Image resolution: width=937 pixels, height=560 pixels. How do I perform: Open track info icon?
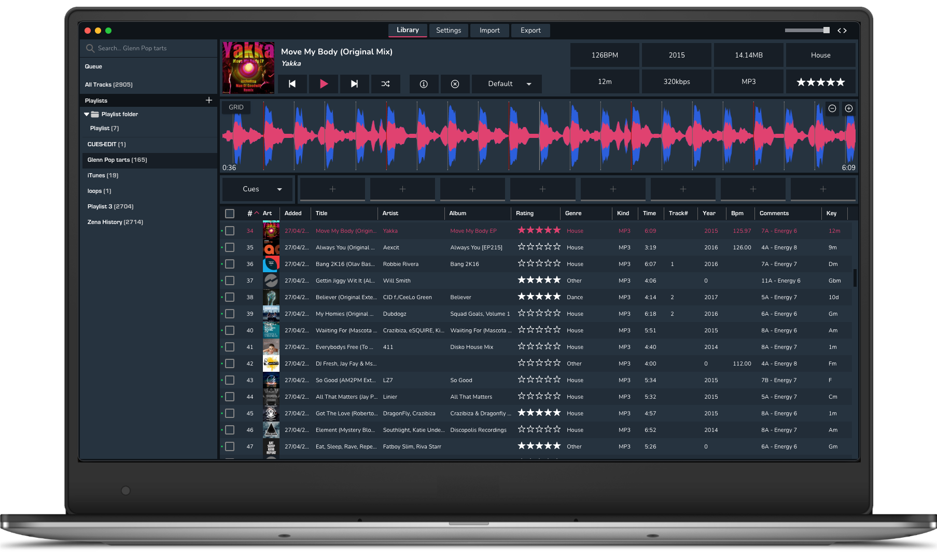424,84
